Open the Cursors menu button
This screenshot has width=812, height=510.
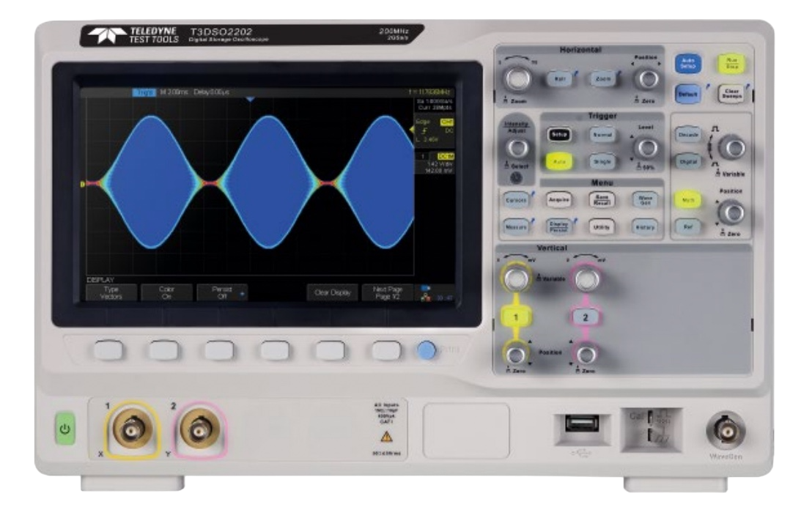coord(517,199)
